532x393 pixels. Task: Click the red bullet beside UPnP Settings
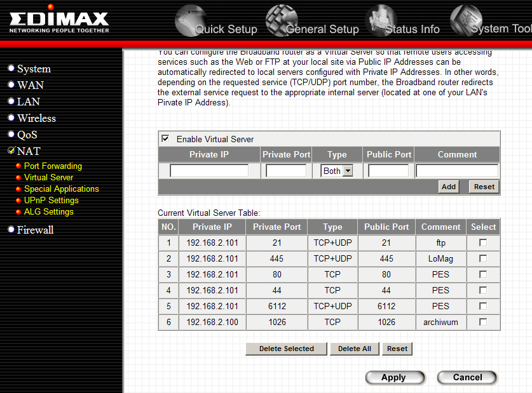pos(18,201)
